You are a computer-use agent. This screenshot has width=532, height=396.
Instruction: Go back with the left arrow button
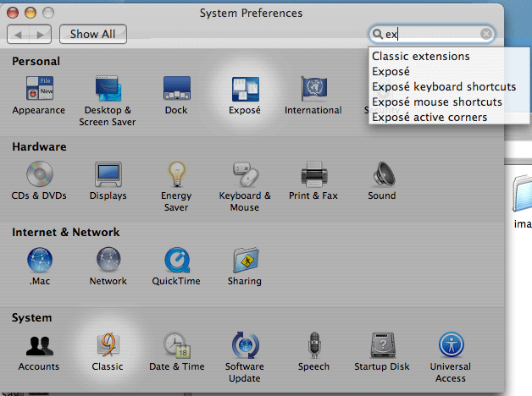coord(18,34)
